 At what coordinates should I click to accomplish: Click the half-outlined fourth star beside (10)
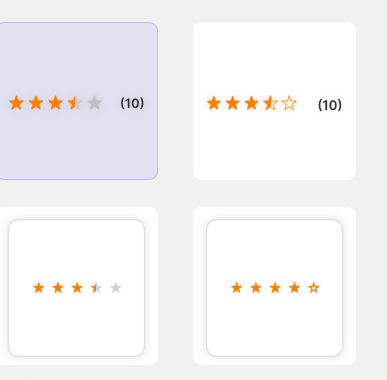coord(270,103)
